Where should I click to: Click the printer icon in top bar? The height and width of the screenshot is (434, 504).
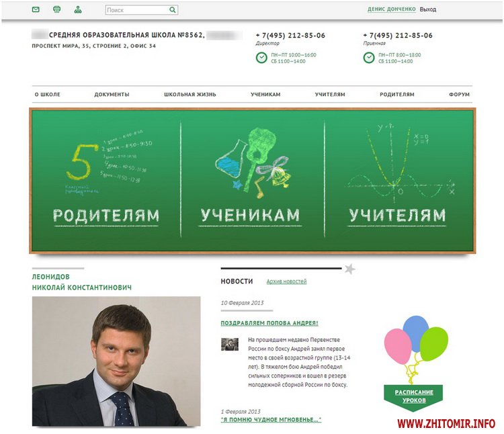coord(56,9)
